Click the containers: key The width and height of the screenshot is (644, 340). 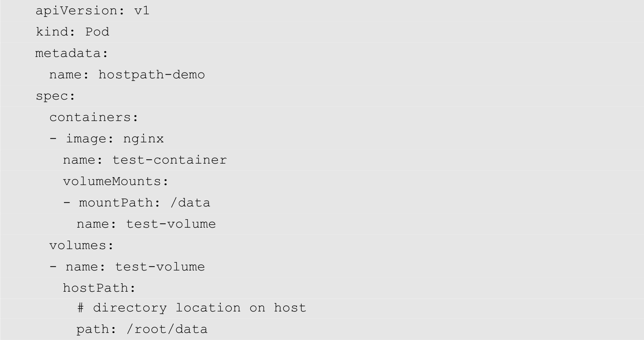pos(94,117)
